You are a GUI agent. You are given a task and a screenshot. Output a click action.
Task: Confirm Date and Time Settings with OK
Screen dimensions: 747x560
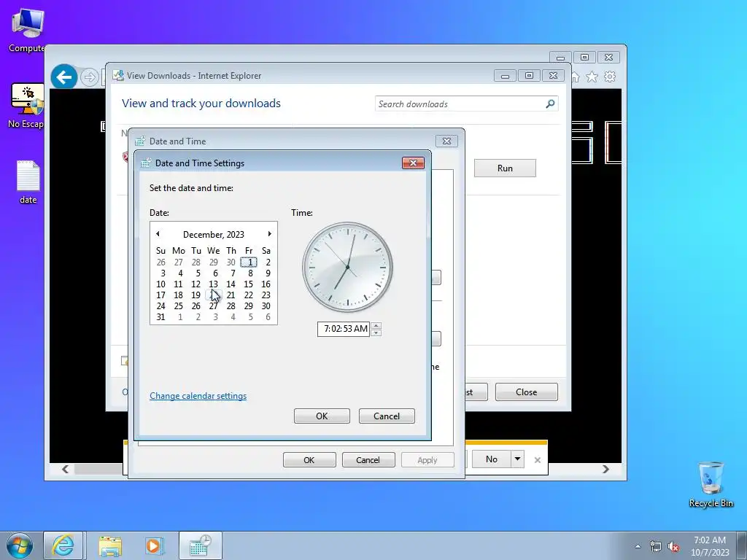[322, 416]
